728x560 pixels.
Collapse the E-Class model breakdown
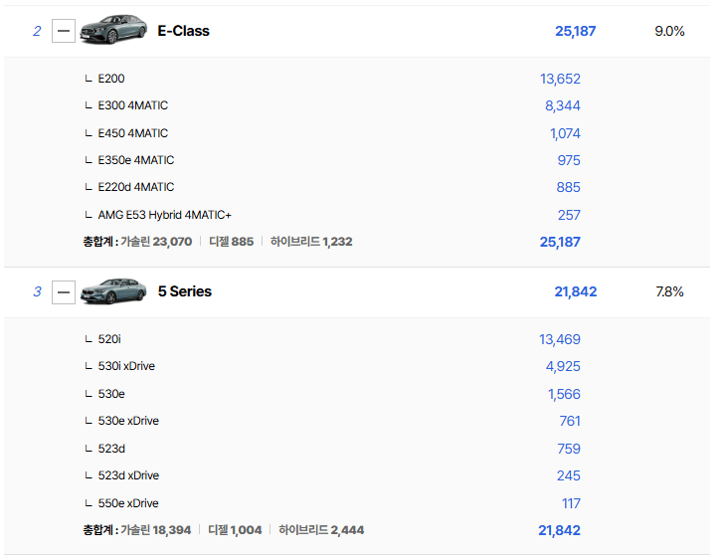(x=64, y=31)
